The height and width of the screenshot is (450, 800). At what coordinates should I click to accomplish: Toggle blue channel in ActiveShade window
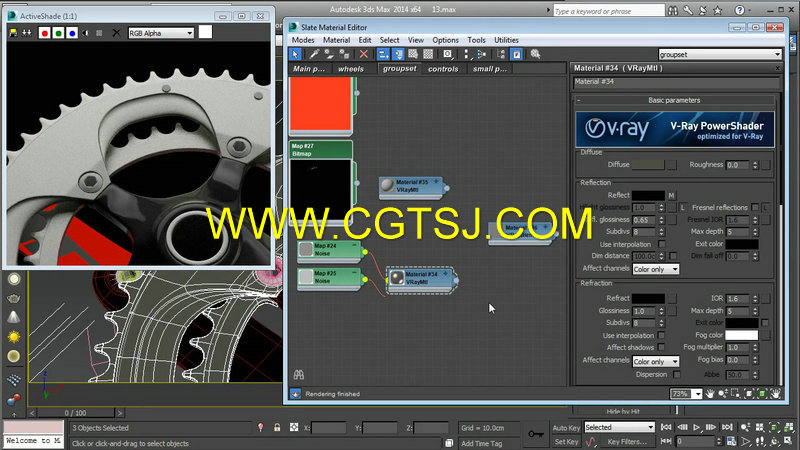tap(72, 33)
